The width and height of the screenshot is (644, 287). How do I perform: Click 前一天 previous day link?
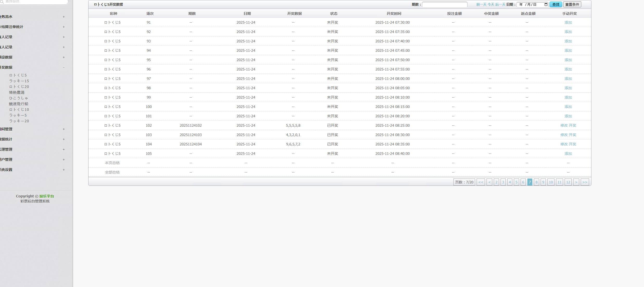pos(481,4)
